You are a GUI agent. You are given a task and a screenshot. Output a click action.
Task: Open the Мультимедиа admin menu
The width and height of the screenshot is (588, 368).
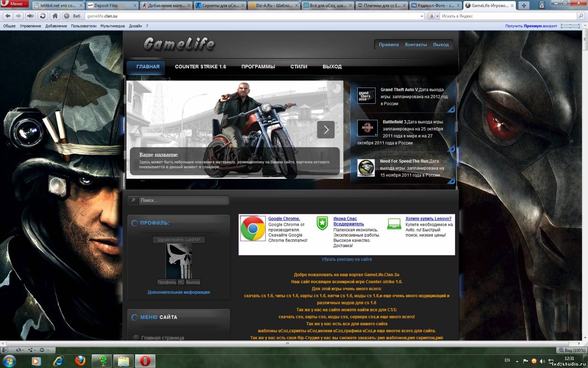click(113, 26)
